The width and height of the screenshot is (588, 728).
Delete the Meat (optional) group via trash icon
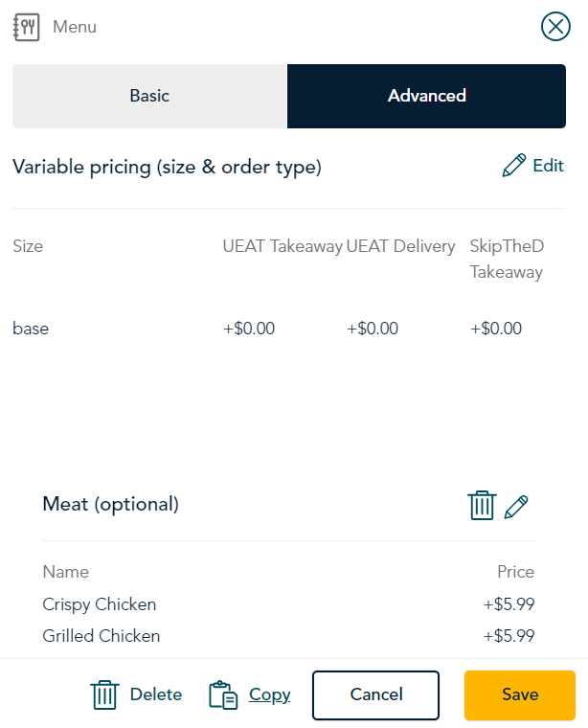tap(482, 506)
